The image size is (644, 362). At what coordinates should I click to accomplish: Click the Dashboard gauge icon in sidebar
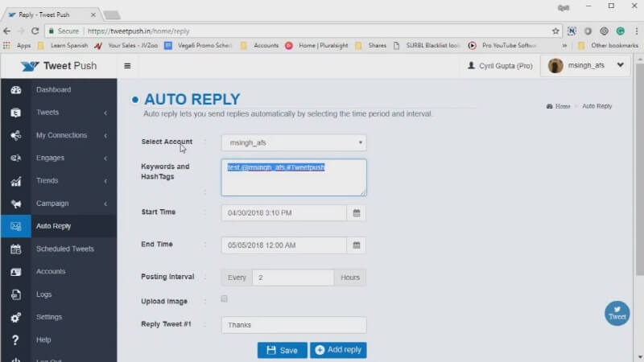[15, 90]
